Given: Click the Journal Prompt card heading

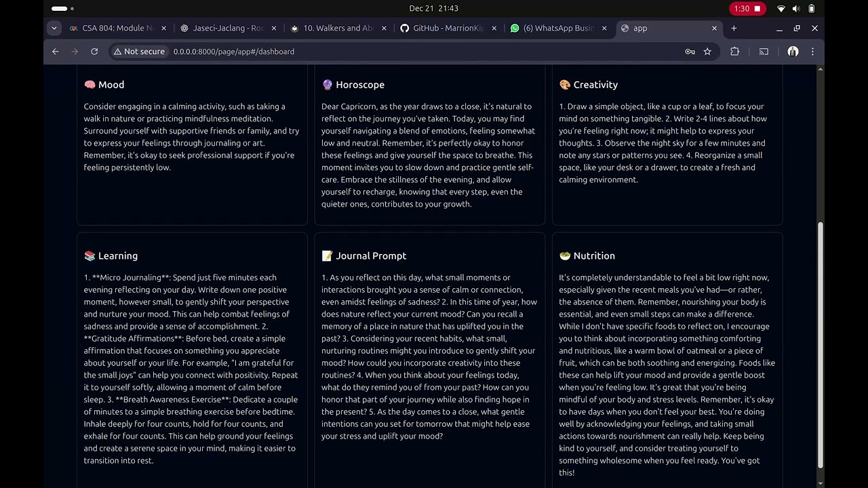Looking at the screenshot, I should 364,256.
